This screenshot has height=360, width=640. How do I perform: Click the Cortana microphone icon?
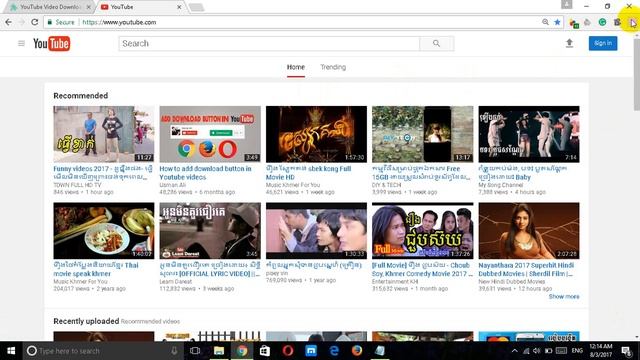[174, 351]
